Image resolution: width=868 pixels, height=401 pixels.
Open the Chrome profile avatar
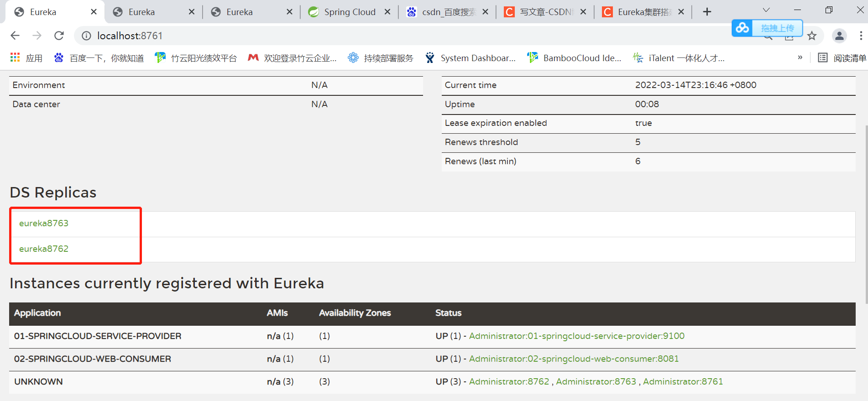(x=839, y=36)
